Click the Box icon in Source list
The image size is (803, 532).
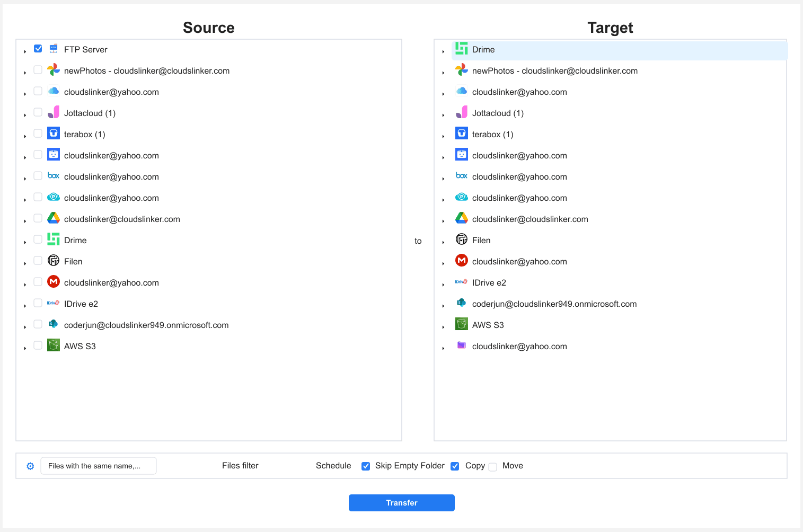tap(54, 176)
